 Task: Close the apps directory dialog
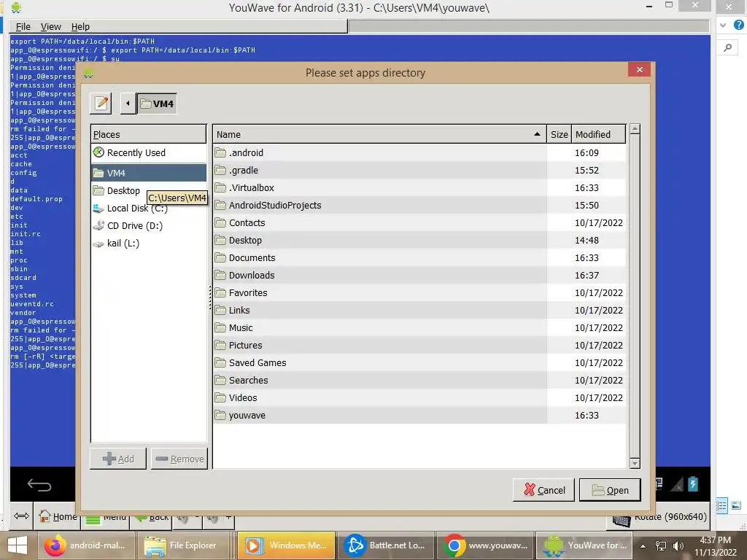point(639,69)
